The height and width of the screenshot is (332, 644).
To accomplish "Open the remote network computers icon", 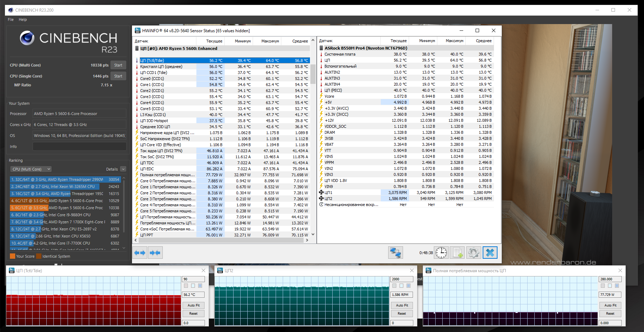I will pos(395,253).
